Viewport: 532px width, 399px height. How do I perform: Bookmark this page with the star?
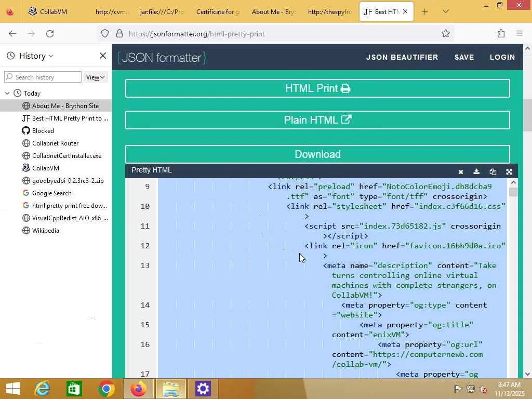pyautogui.click(x=445, y=33)
